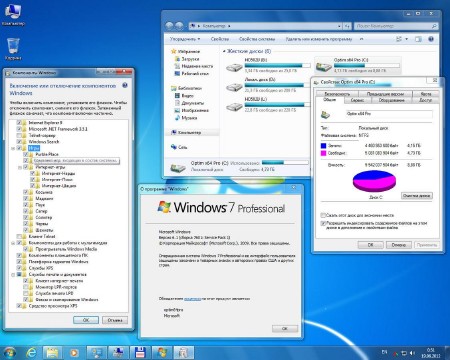
Task: Click Explorer's Back navigation arrow
Action: click(x=170, y=26)
